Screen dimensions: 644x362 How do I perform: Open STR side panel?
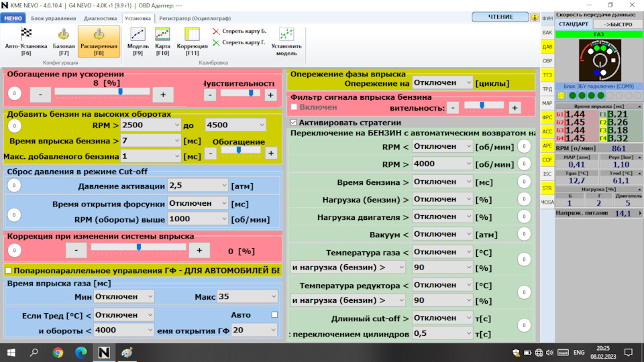pos(547,188)
